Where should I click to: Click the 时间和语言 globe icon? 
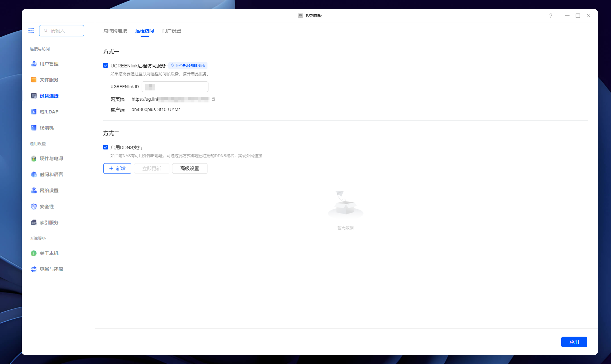[x=34, y=174]
